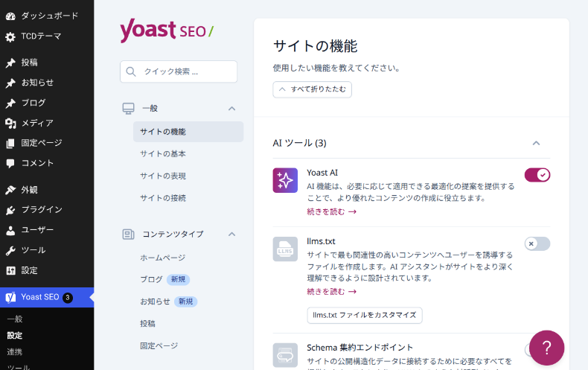Screen dimensions: 588x370
Task: Click すべて折りたたむ collapse all button
Action: [x=312, y=89]
